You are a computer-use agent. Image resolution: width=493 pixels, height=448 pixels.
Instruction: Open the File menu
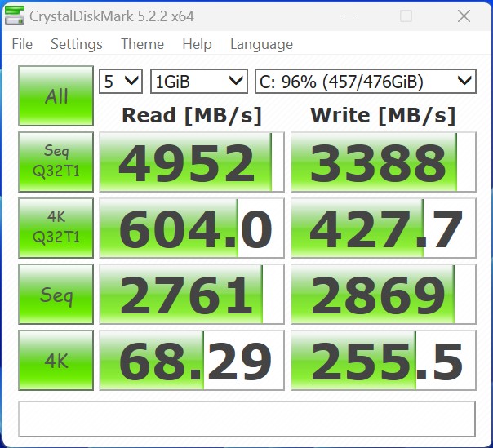(22, 44)
